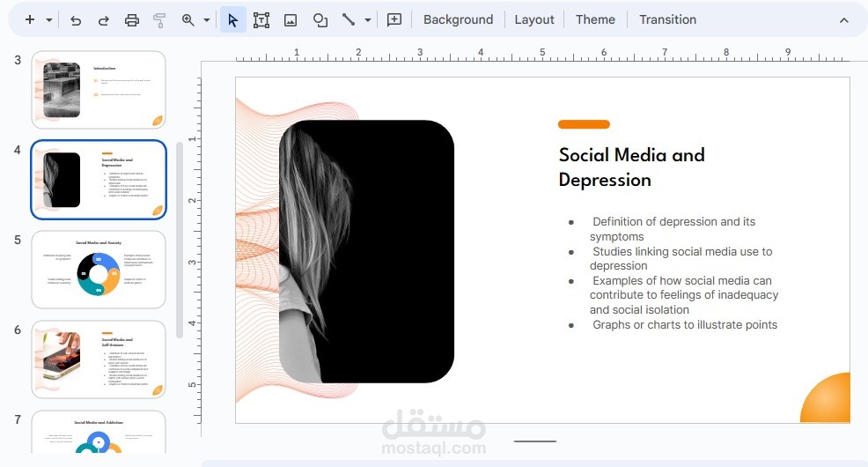The width and height of the screenshot is (868, 467).
Task: Collapse the toolbar with the up chevron
Action: click(x=843, y=20)
